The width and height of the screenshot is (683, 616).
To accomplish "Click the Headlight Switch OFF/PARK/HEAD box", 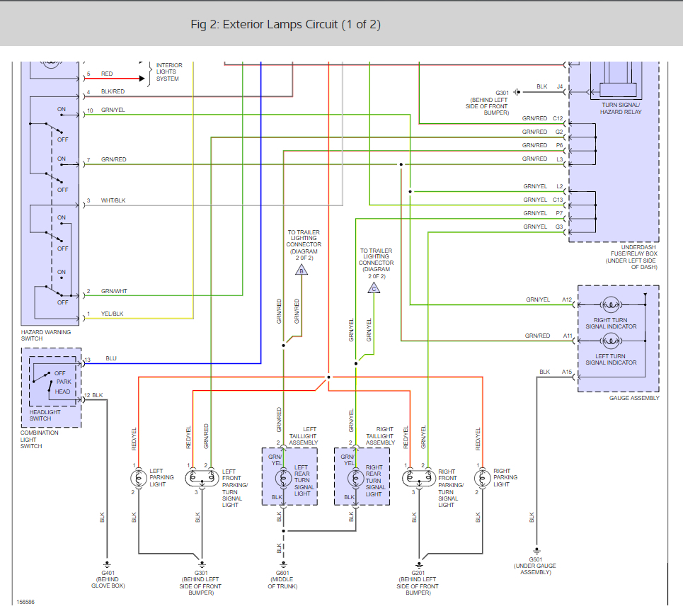I will 52,381.
